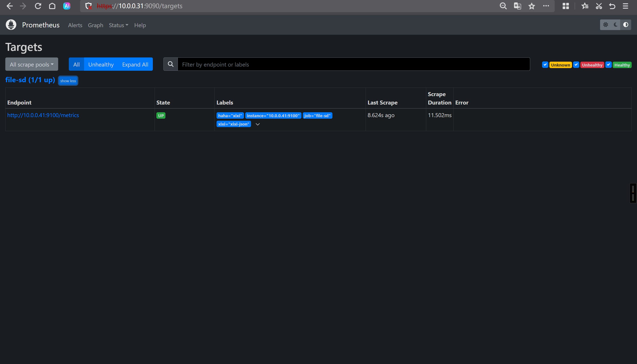Open the favorites list icon
This screenshot has height=364, width=637.
coord(585,6)
